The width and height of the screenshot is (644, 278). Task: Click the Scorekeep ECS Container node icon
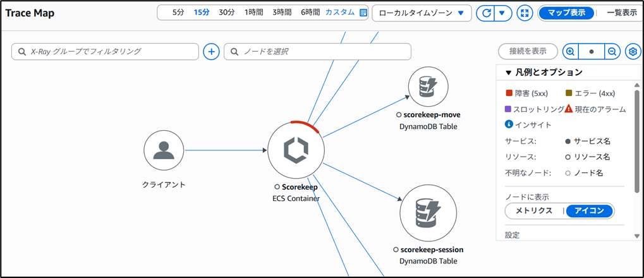click(x=296, y=150)
